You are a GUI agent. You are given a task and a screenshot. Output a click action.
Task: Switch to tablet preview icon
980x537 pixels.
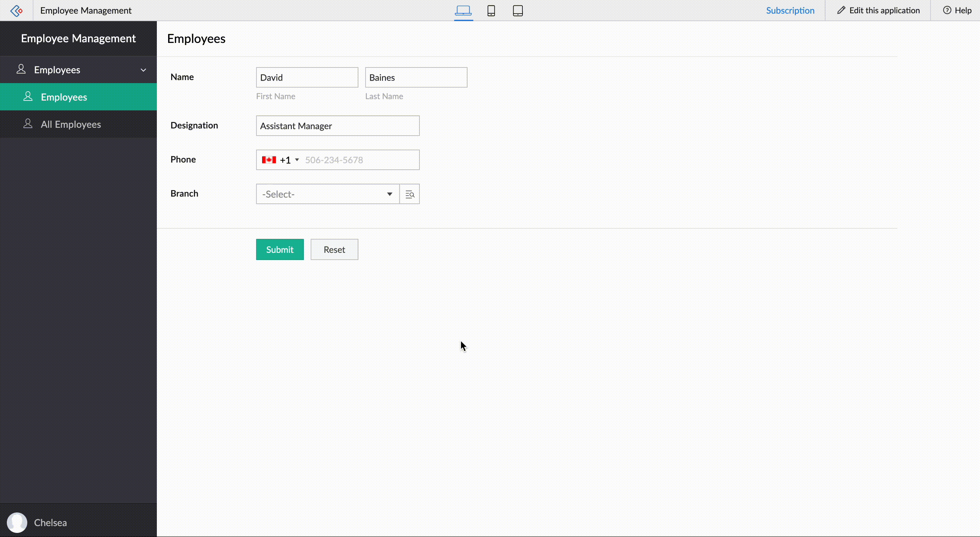[518, 10]
